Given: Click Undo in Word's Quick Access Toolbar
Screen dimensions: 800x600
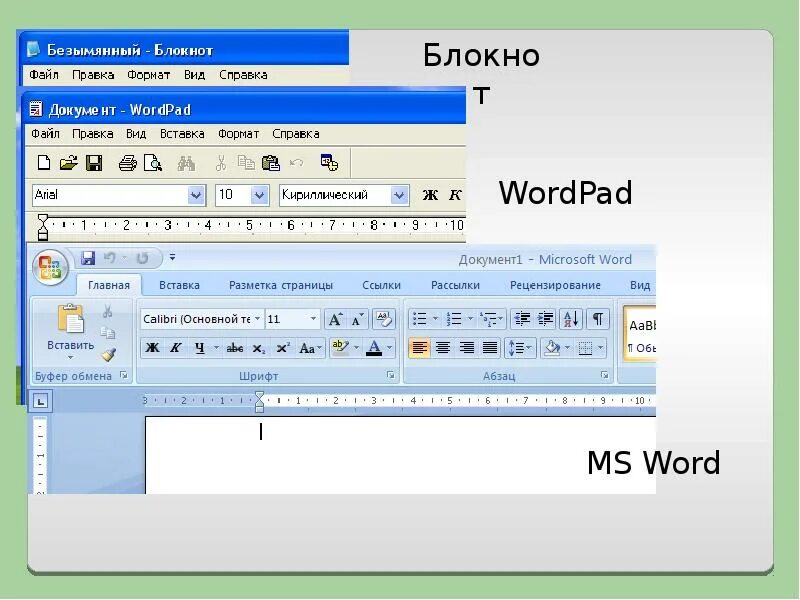Looking at the screenshot, I should click(109, 258).
